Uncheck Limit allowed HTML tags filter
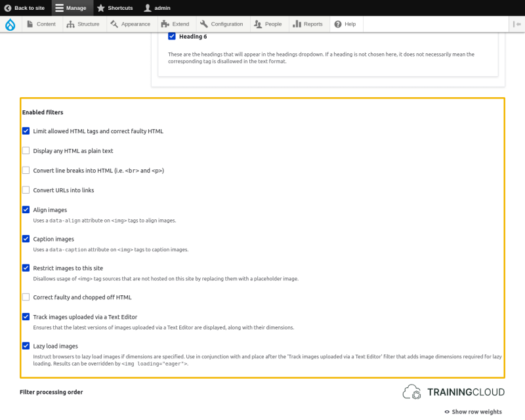 pyautogui.click(x=26, y=131)
